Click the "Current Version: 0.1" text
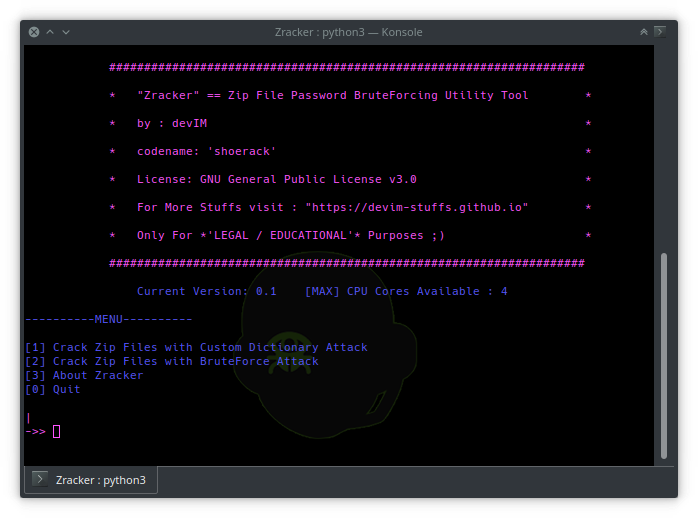The height and width of the screenshot is (518, 698). point(206,291)
